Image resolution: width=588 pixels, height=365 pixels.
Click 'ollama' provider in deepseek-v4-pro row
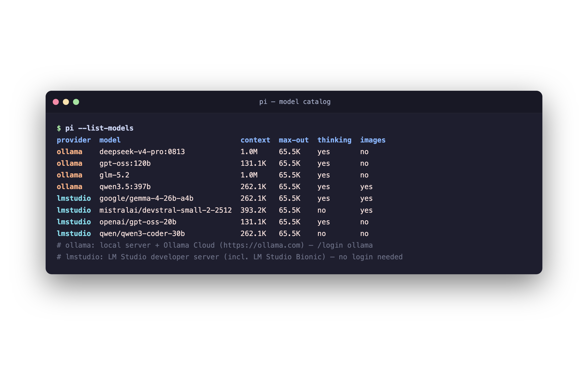coord(69,152)
